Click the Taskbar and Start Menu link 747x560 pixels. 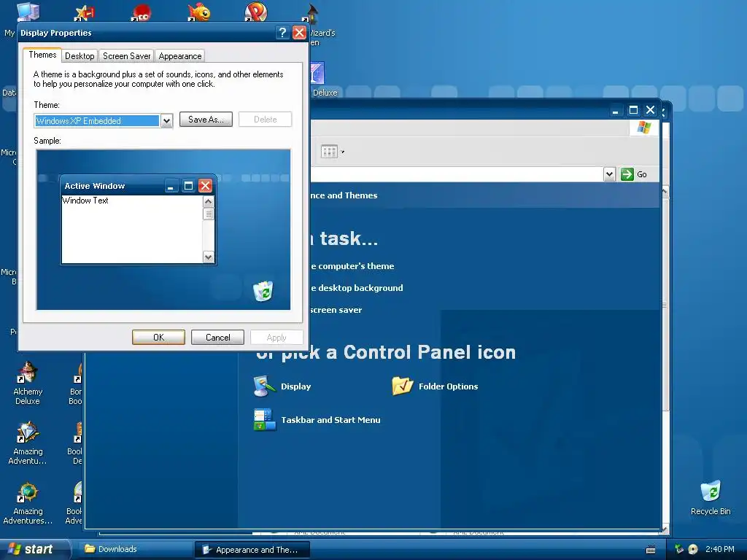tap(330, 420)
